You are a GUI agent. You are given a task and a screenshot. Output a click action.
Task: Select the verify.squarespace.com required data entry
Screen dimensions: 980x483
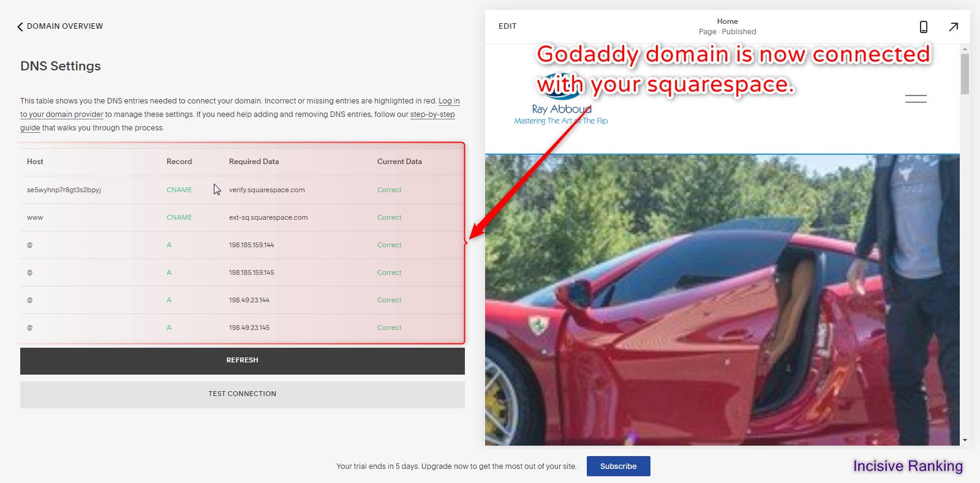[267, 190]
